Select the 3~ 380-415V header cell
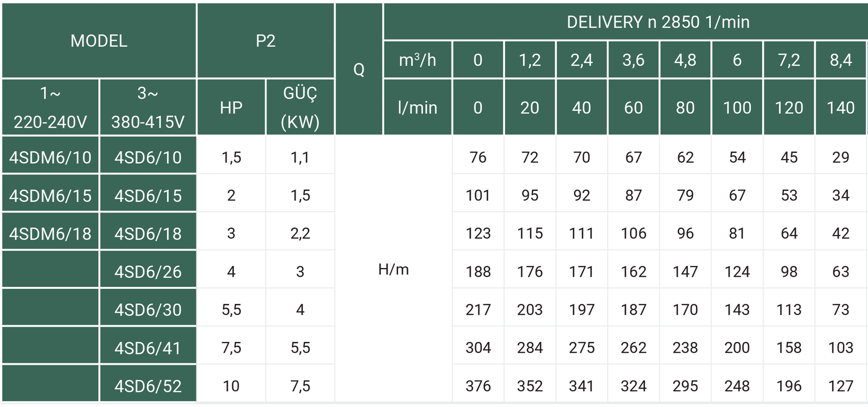 tap(148, 107)
